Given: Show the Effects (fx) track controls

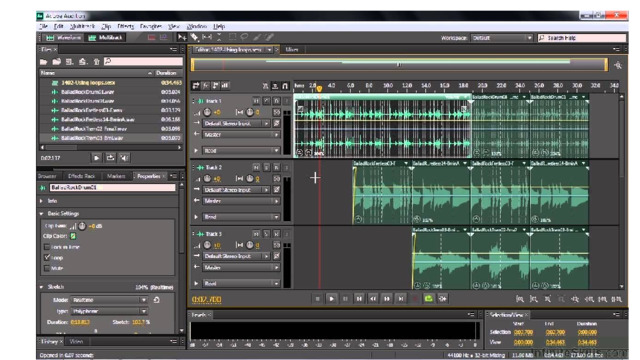Looking at the screenshot, I should (206, 86).
